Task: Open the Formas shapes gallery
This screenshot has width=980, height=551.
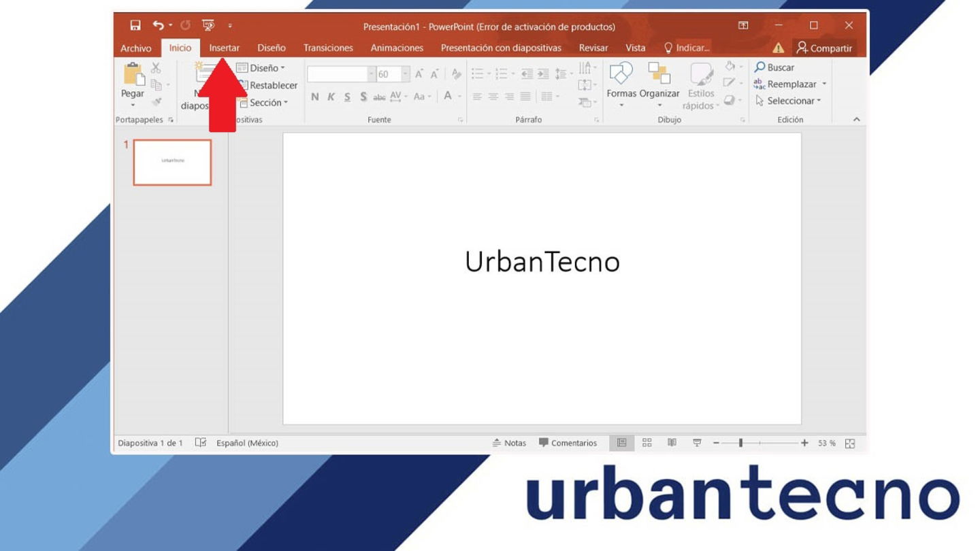Action: [x=621, y=85]
